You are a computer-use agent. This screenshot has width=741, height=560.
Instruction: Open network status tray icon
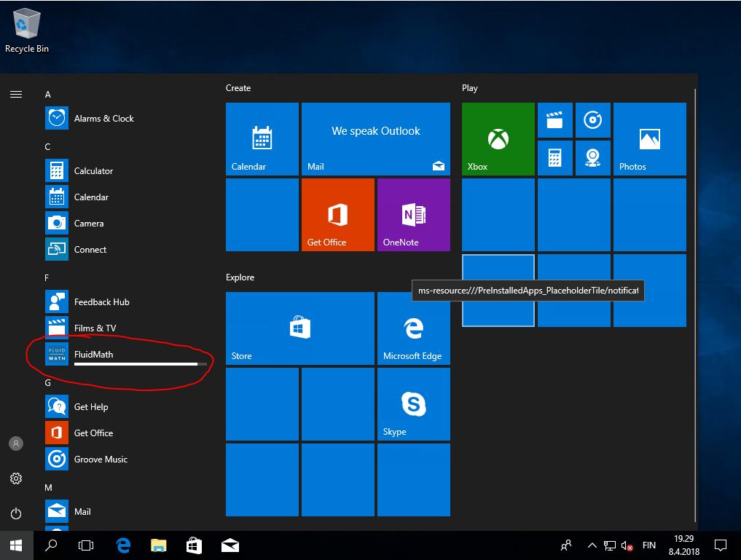pos(610,546)
